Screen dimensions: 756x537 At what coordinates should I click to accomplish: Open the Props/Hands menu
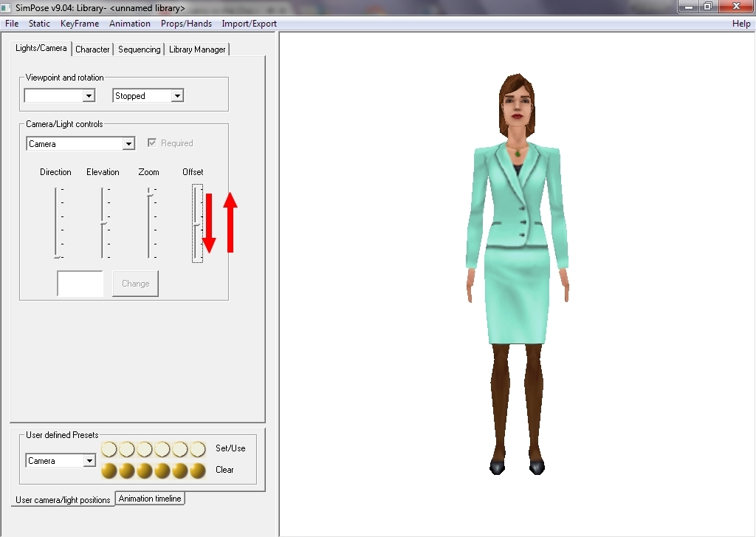186,24
